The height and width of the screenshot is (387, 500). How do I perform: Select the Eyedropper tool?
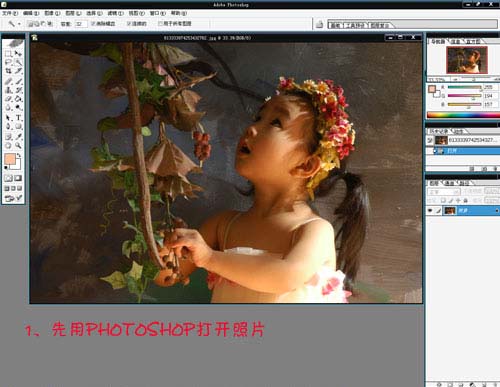coord(18,137)
